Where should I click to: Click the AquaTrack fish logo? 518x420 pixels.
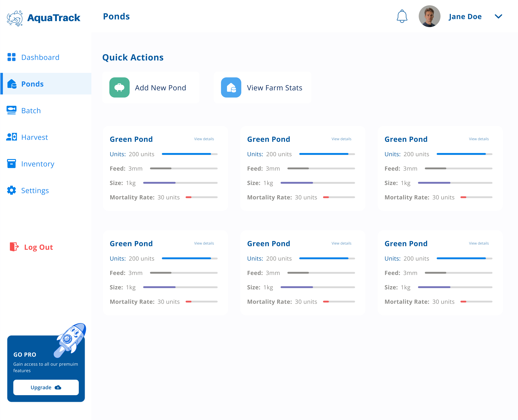[15, 18]
